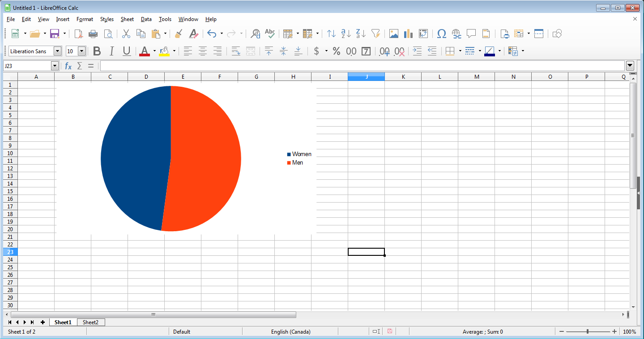Toggle Italic formatting button
The height and width of the screenshot is (339, 644).
[x=111, y=51]
